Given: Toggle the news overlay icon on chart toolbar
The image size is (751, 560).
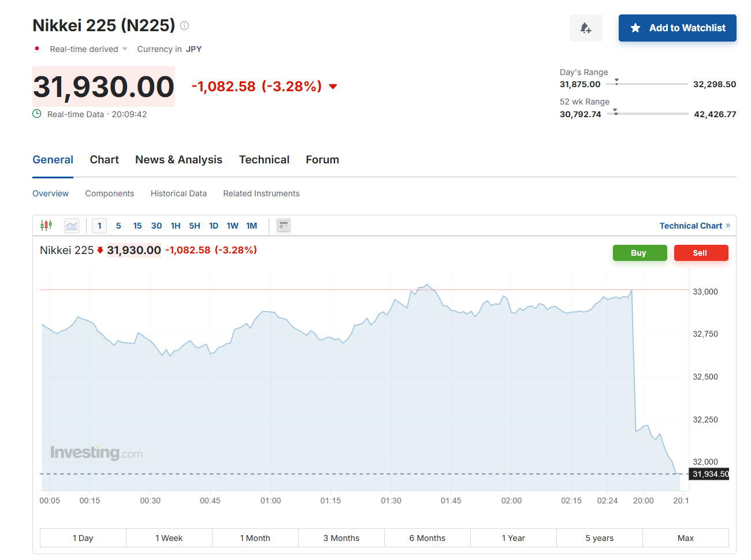Looking at the screenshot, I should (x=284, y=226).
